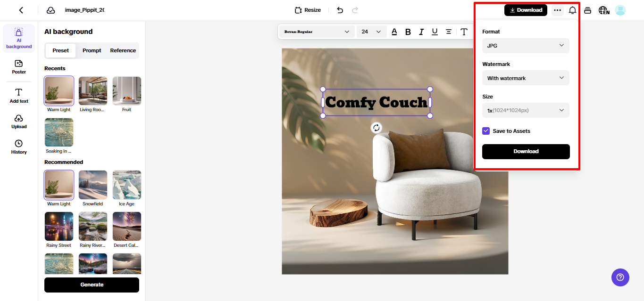Image resolution: width=644 pixels, height=301 pixels.
Task: Click the Generate button
Action: (x=92, y=285)
